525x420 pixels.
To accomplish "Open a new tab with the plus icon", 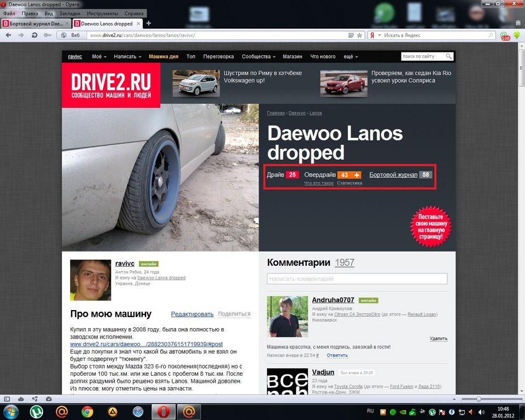I will click(x=149, y=23).
